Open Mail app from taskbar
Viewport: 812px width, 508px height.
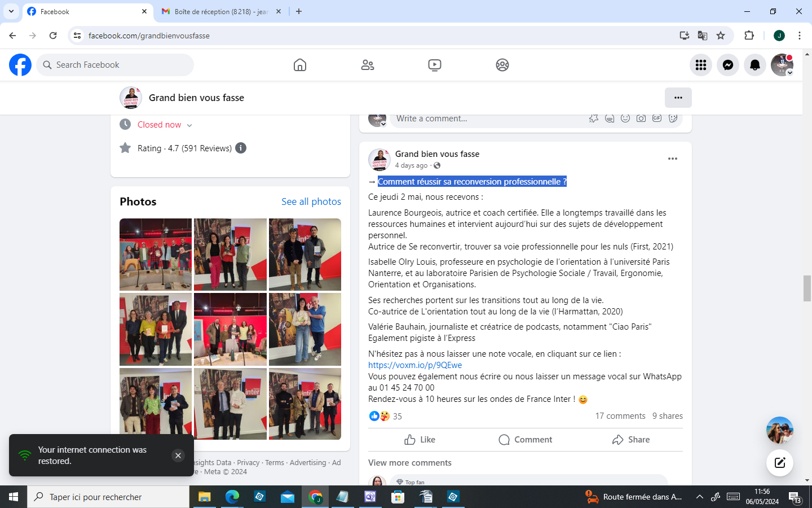click(x=287, y=497)
